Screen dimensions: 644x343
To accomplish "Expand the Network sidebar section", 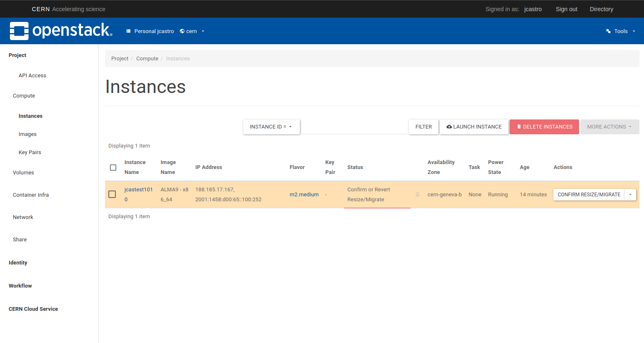I will [x=23, y=217].
